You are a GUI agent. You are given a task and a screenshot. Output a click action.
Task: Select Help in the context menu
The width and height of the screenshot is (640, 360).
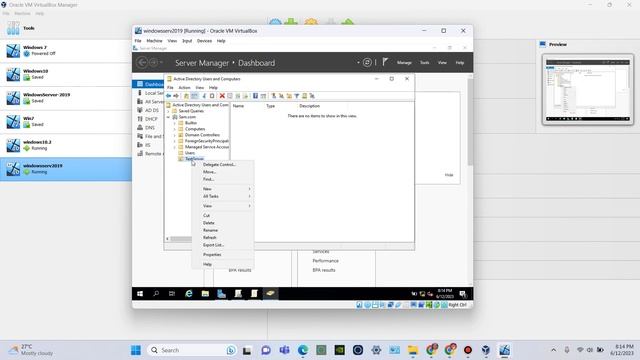click(223, 264)
